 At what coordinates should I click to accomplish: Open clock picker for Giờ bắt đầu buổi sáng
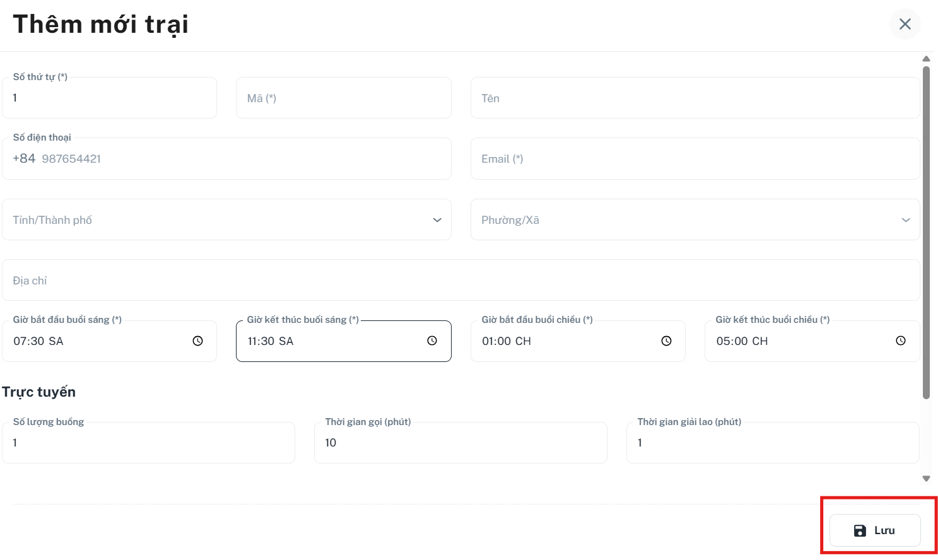(197, 341)
